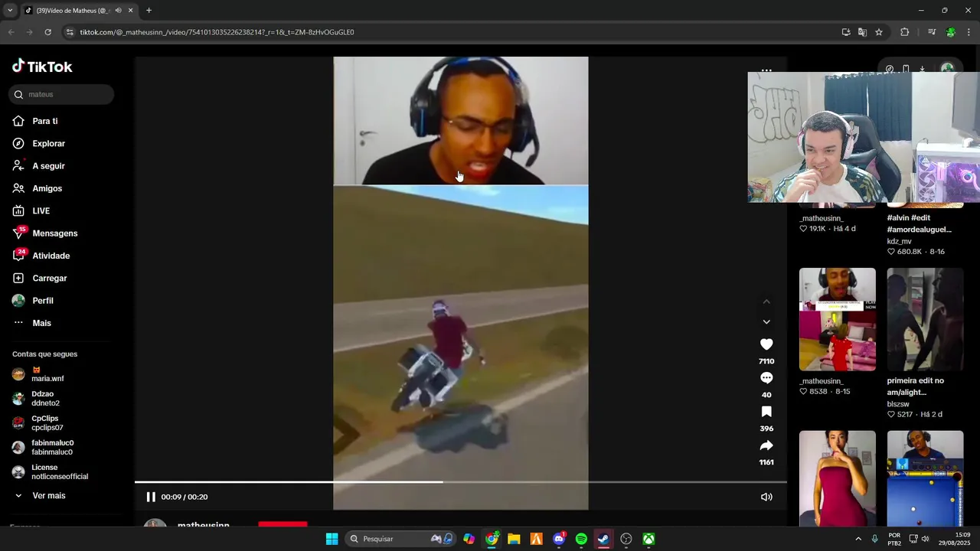Click the search field containing 'mateus'
Viewport: 980px width, 551px height.
pyautogui.click(x=61, y=94)
